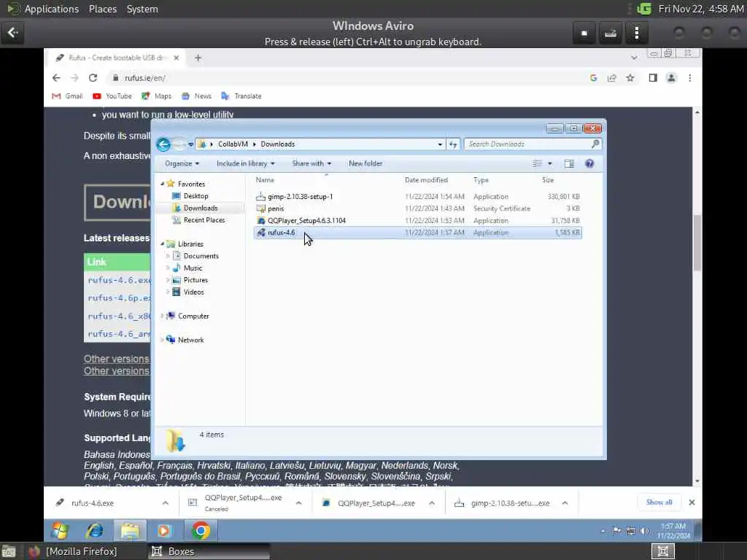Sort files by Size column

tap(548, 180)
